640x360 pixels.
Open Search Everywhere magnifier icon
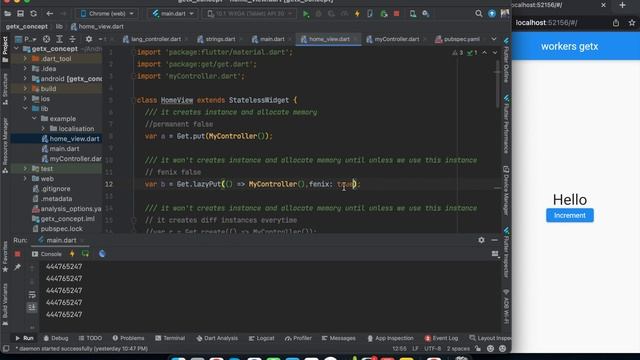coord(478,14)
